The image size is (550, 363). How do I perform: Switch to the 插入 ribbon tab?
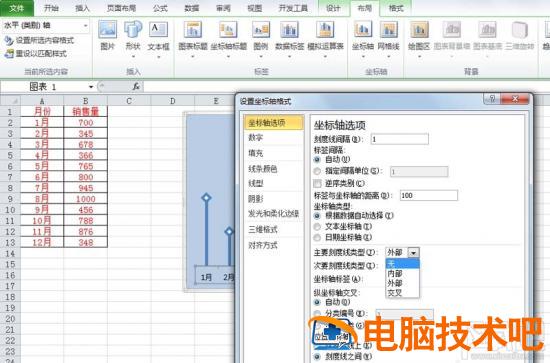point(82,8)
